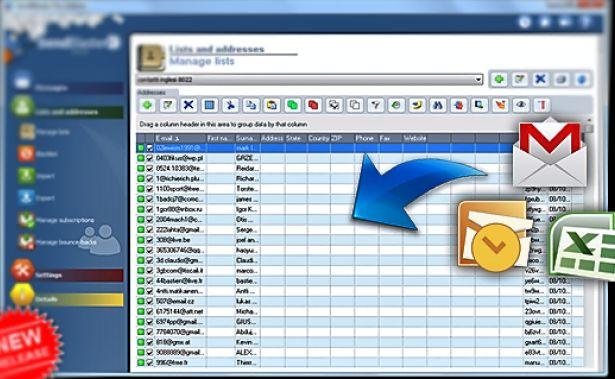Open the contact list selection dropdown
The image size is (615, 379).
478,80
